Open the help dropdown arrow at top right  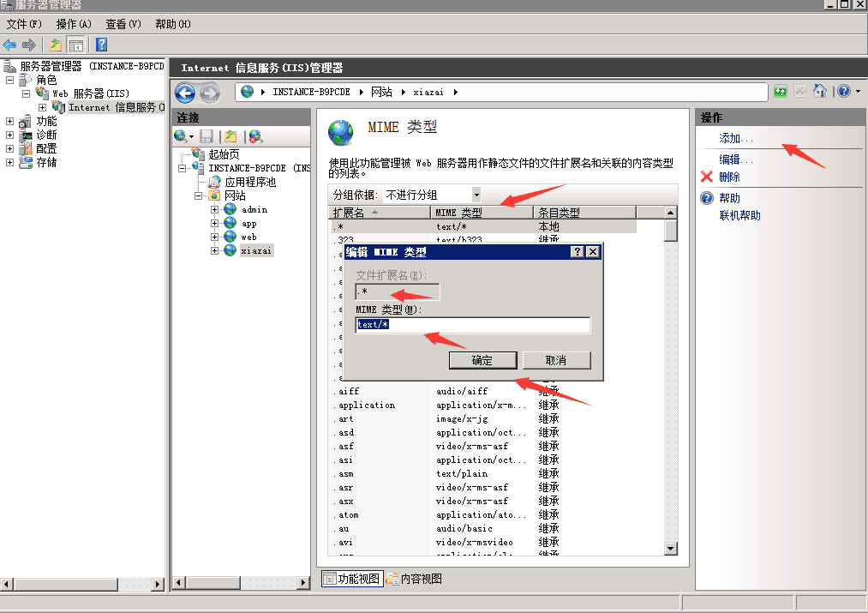click(859, 91)
